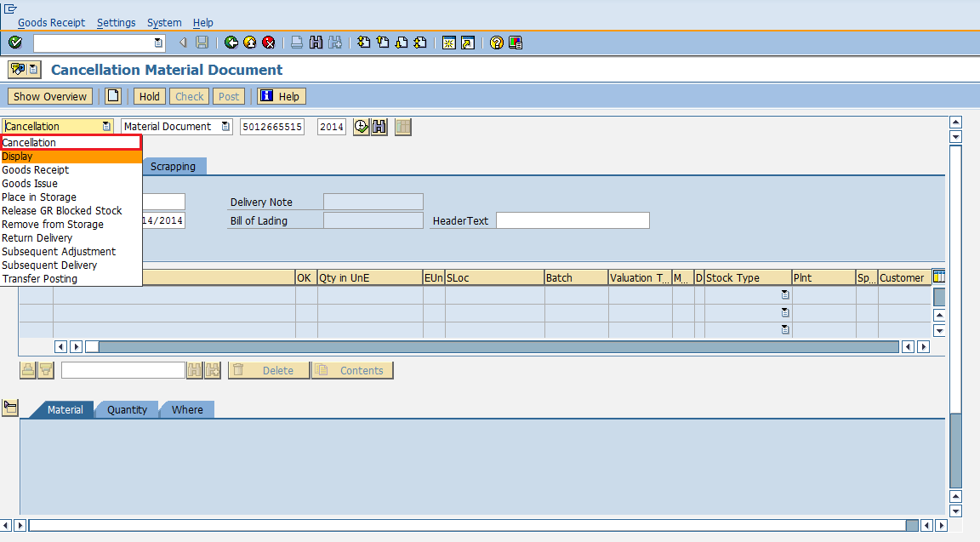980x542 pixels.
Task: Switch to the Where tab
Action: 187,409
